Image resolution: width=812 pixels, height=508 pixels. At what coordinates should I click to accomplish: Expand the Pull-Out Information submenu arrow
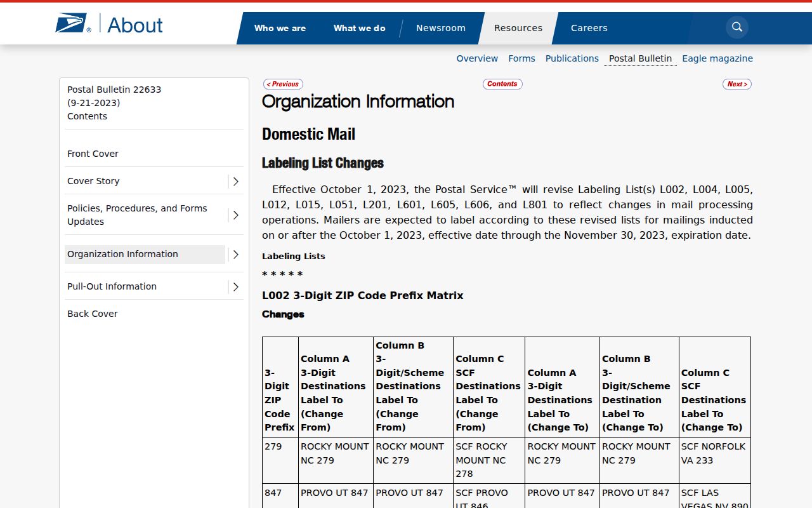[235, 286]
